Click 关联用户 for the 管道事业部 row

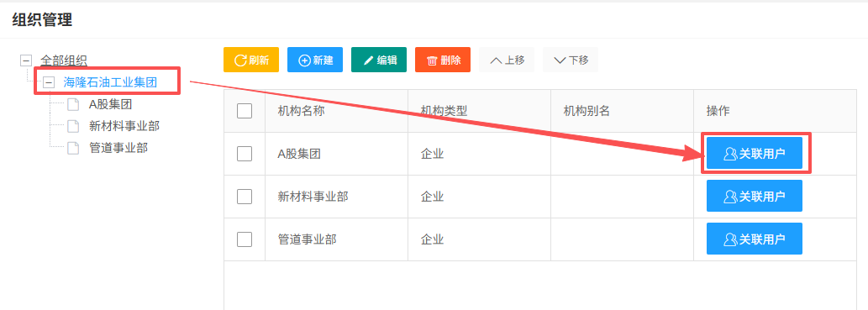(755, 239)
